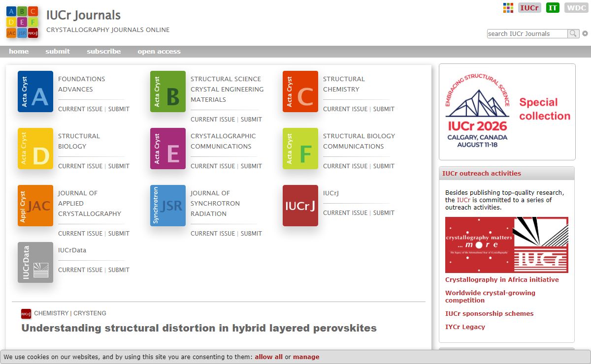Click the green IT header button

(553, 8)
